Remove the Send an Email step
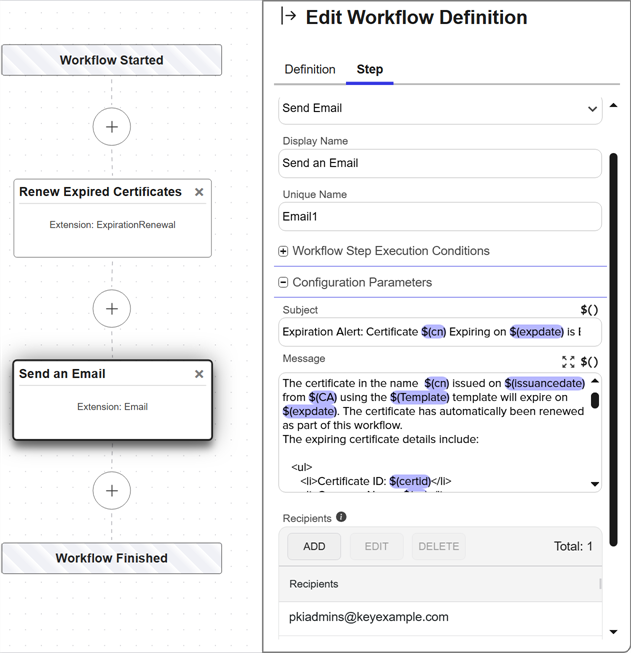The width and height of the screenshot is (631, 653). pyautogui.click(x=199, y=374)
